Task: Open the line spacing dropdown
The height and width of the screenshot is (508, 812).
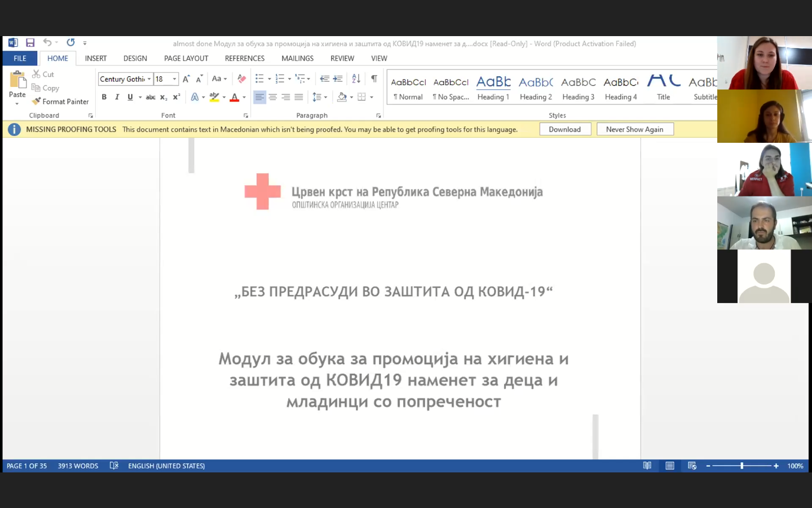Action: [319, 97]
